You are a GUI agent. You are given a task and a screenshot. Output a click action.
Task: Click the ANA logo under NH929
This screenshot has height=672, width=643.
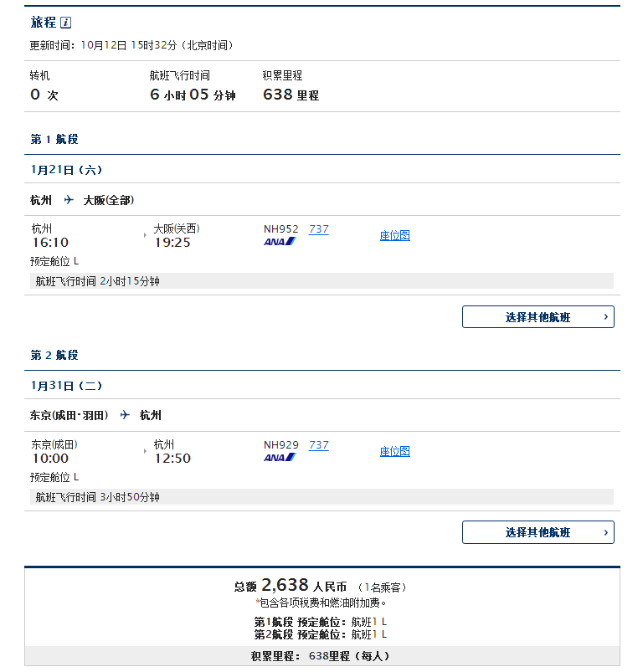pyautogui.click(x=280, y=458)
